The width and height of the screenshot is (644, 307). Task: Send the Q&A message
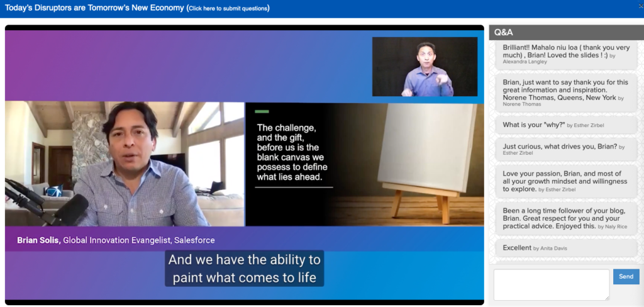(626, 277)
